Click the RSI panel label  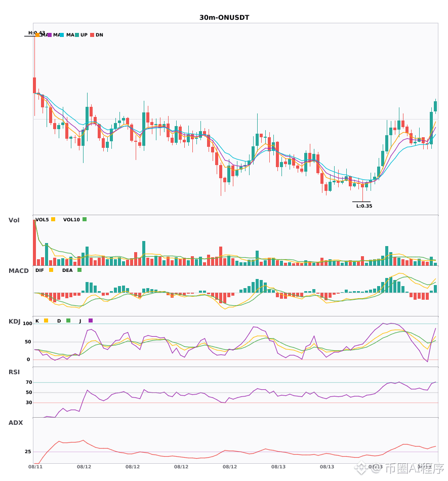[x=14, y=372]
